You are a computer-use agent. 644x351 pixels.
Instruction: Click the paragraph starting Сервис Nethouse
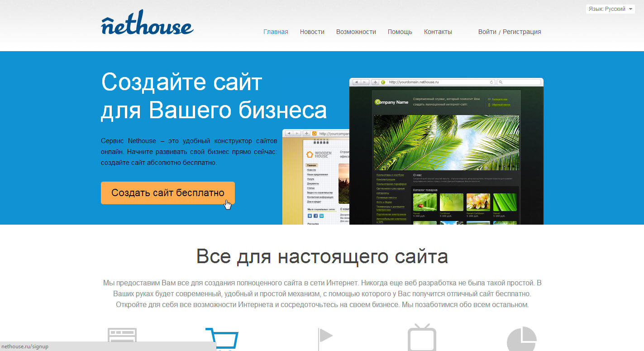[189, 152]
